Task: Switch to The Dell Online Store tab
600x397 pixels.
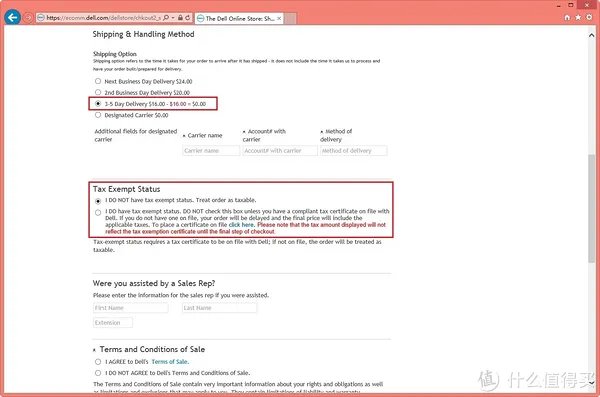Action: point(239,18)
